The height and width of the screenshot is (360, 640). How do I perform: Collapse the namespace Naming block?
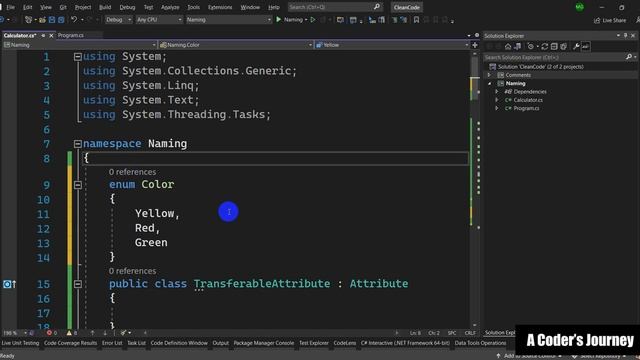tap(78, 144)
